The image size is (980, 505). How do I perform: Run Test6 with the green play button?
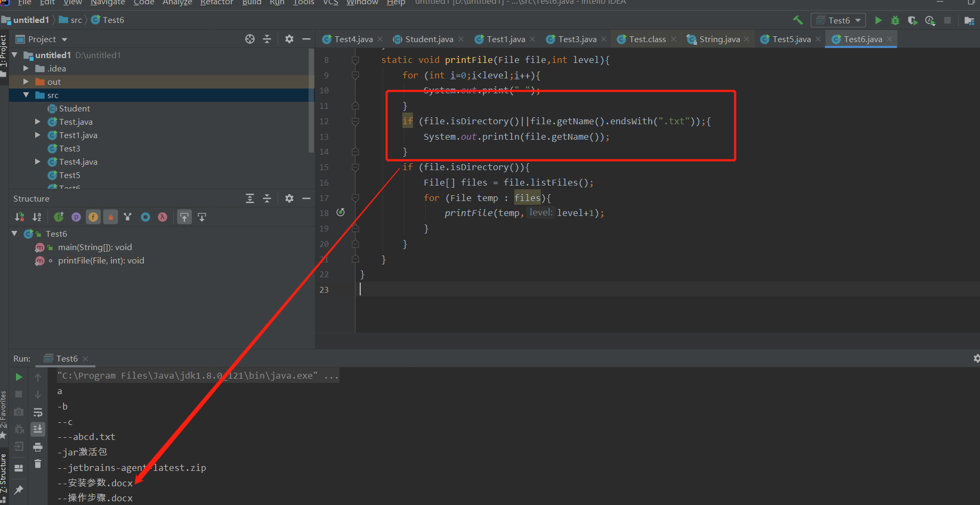pos(878,20)
